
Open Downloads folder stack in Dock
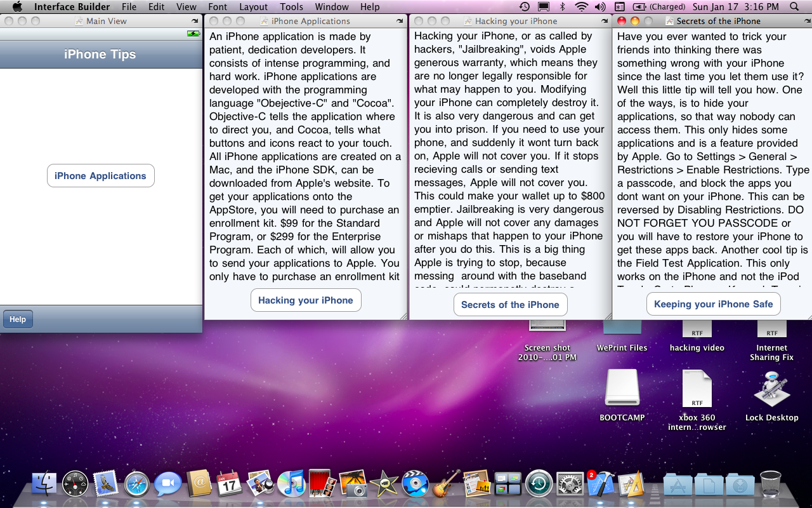tap(740, 484)
